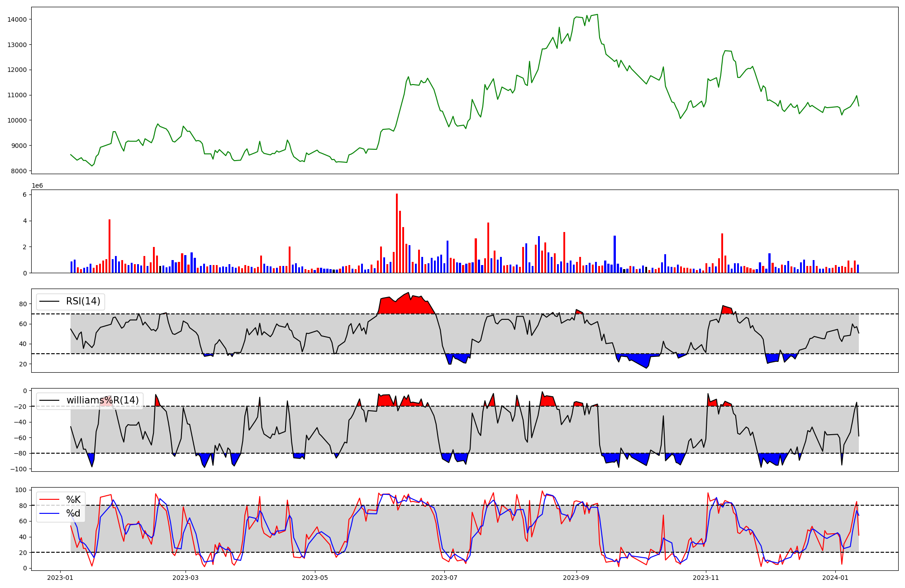Click the 2023-05 date label
The image size is (905, 588).
[x=315, y=578]
